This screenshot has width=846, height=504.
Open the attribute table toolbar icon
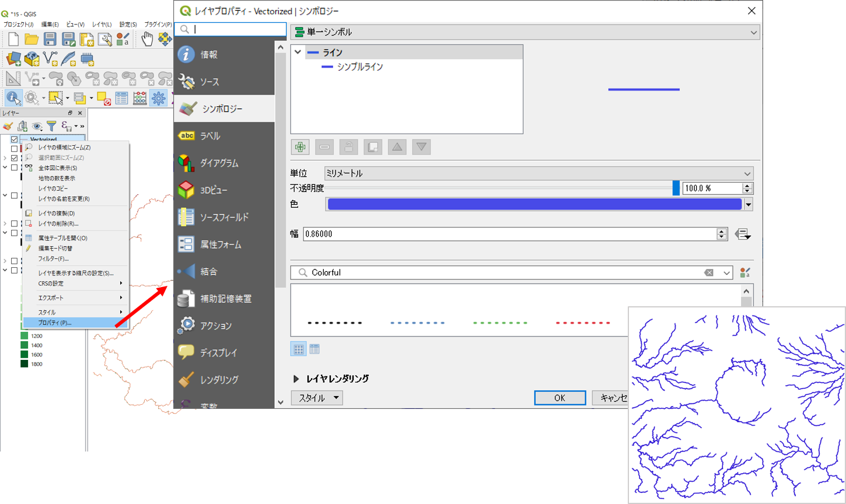pos(121,98)
